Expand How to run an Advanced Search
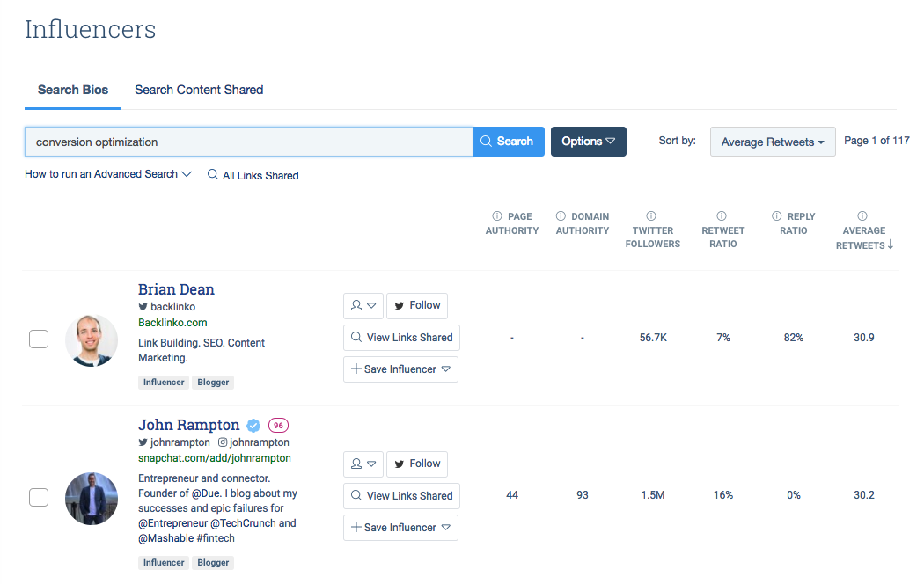 pos(108,174)
